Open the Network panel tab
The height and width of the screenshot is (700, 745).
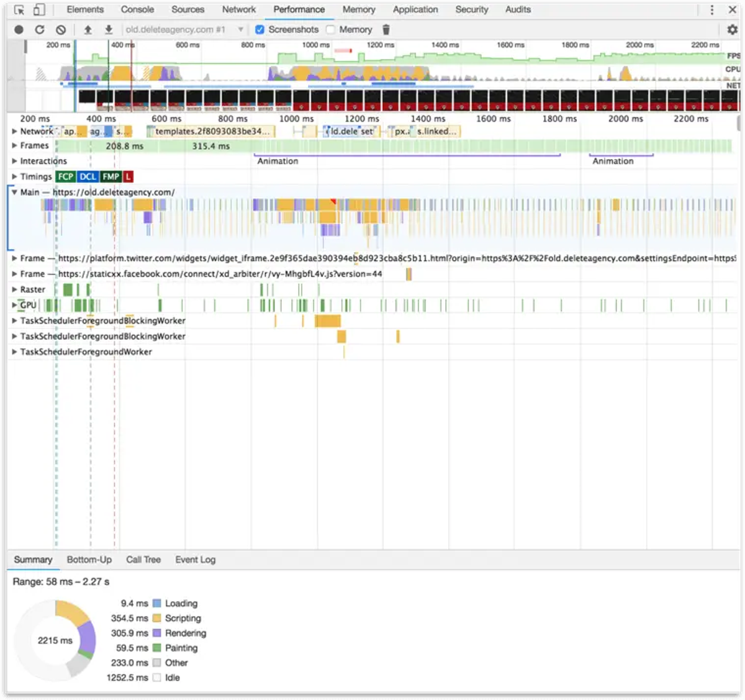pyautogui.click(x=239, y=10)
